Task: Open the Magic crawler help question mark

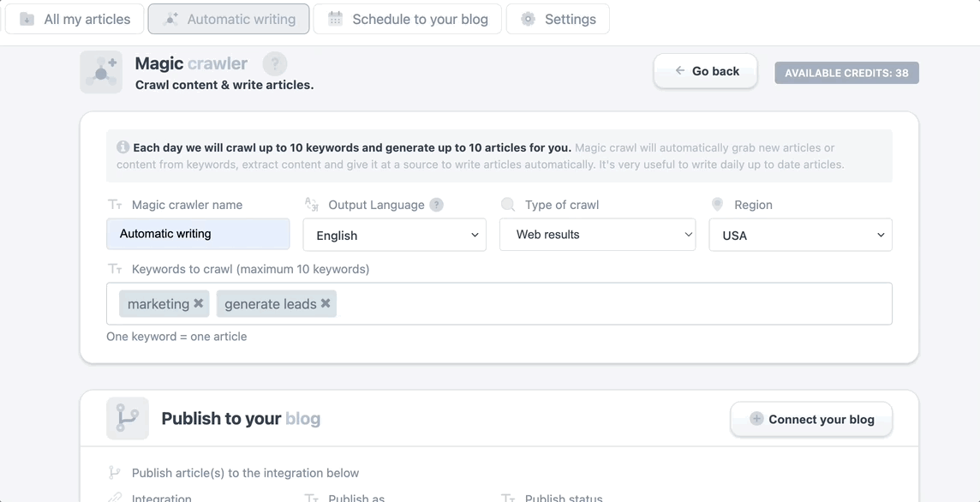Action: [274, 63]
